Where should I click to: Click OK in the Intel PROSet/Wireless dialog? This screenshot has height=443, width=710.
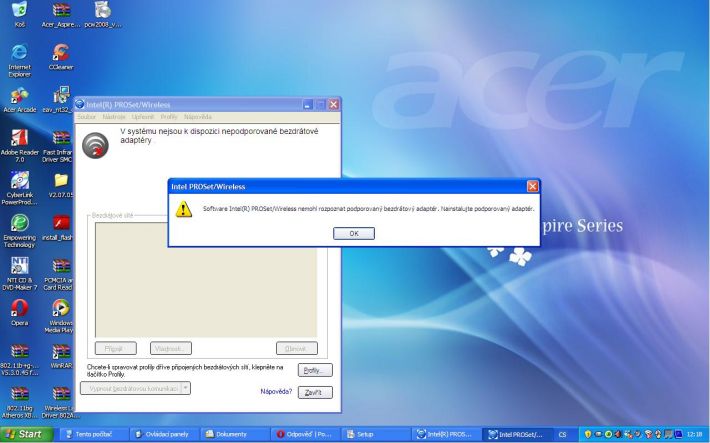click(x=354, y=233)
